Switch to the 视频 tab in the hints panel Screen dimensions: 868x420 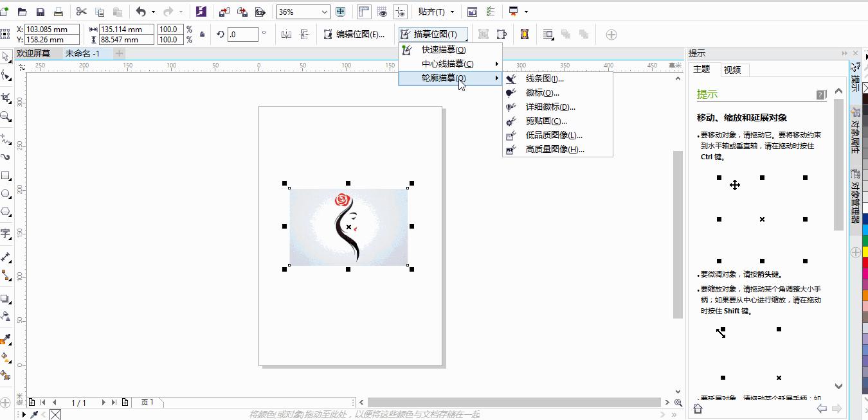click(x=733, y=70)
